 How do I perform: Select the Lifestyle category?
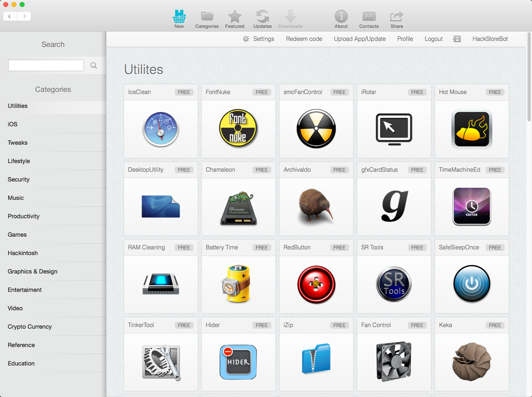coord(53,161)
